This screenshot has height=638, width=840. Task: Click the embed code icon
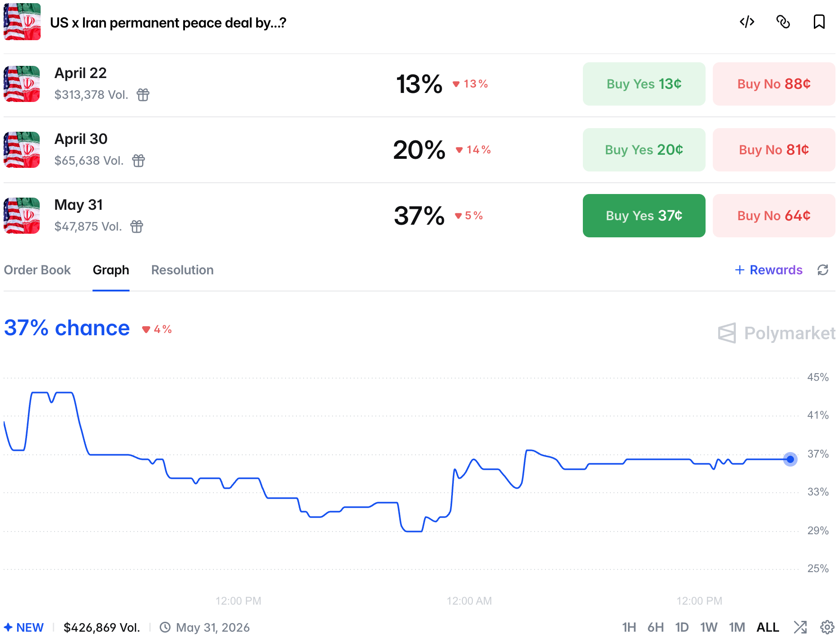coord(747,22)
